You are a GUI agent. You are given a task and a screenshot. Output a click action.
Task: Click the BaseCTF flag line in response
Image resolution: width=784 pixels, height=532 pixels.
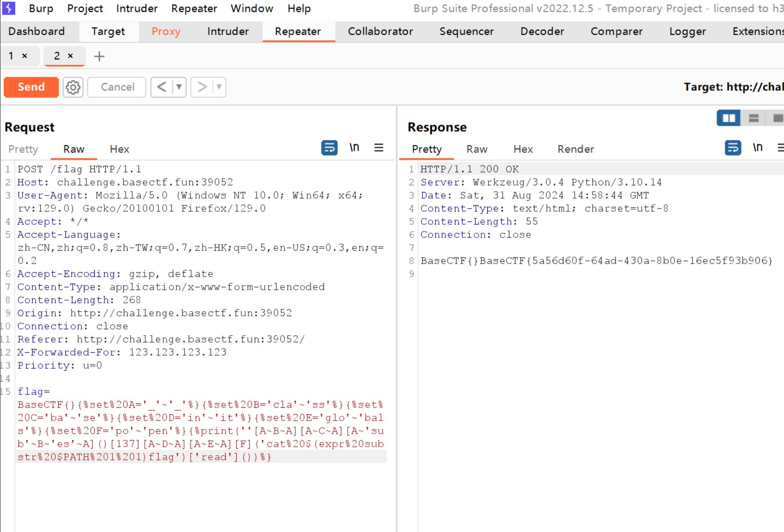597,261
